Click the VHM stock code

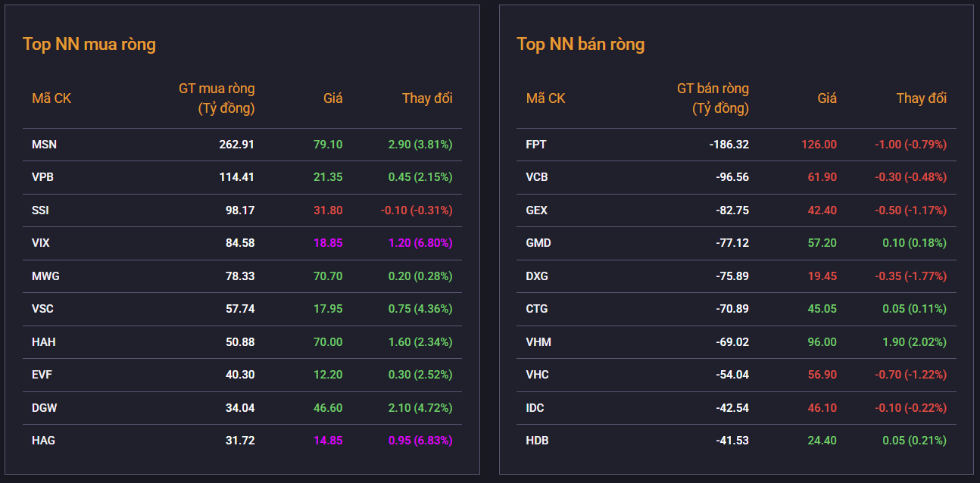tap(538, 342)
